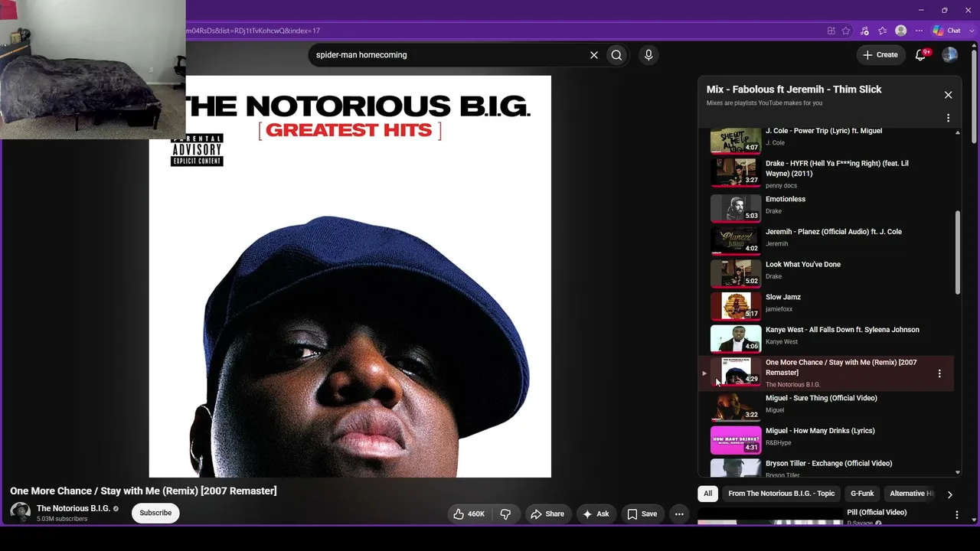This screenshot has height=551, width=980.
Task: Click the Notorious B.I.G. album art video player
Action: pos(350,276)
